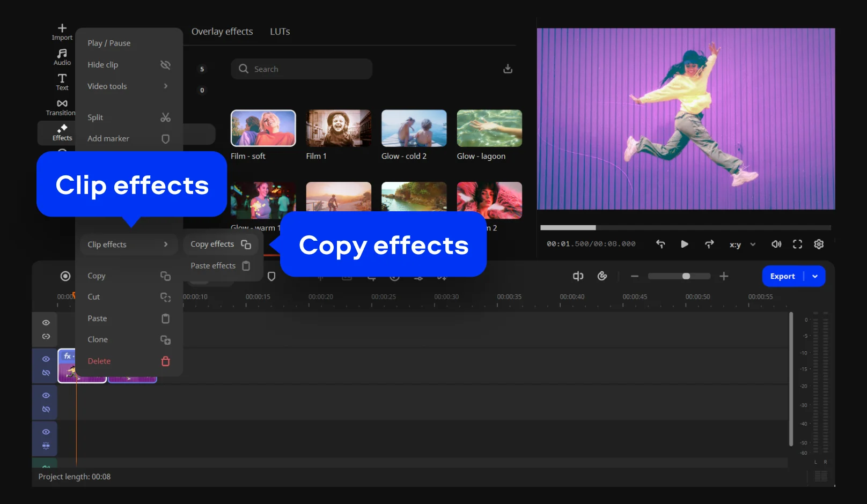Click the Export button
The height and width of the screenshot is (504, 867).
[782, 277]
